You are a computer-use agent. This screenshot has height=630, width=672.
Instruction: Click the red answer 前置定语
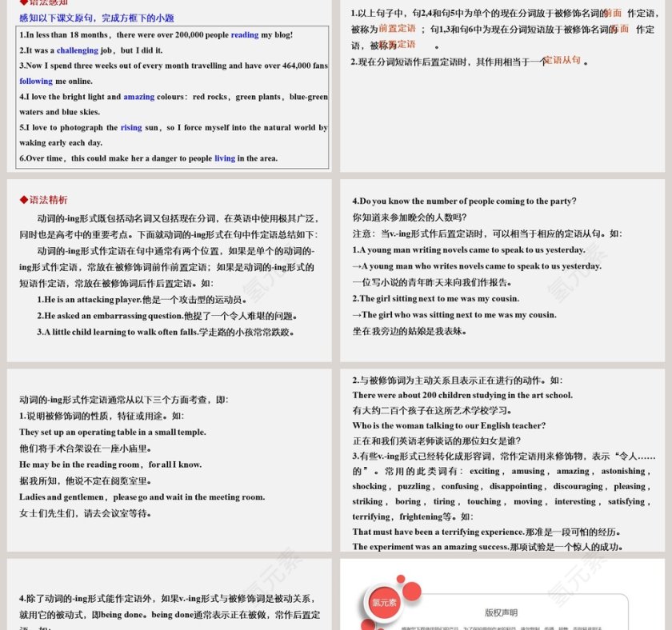coord(386,29)
